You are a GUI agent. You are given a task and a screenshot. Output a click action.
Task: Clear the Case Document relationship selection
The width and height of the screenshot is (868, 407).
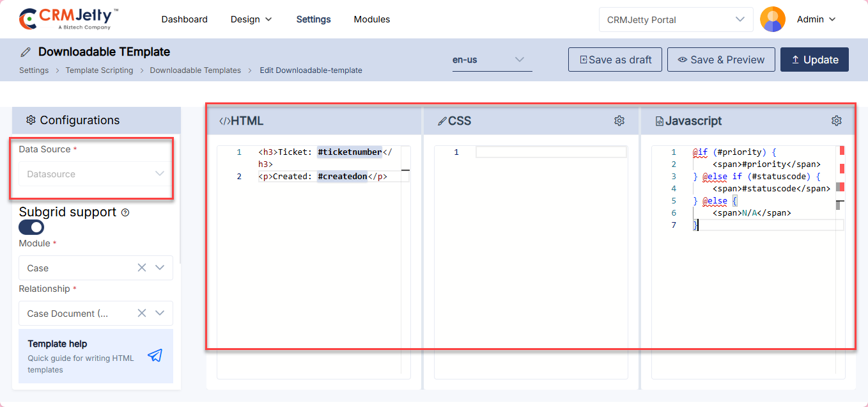142,313
